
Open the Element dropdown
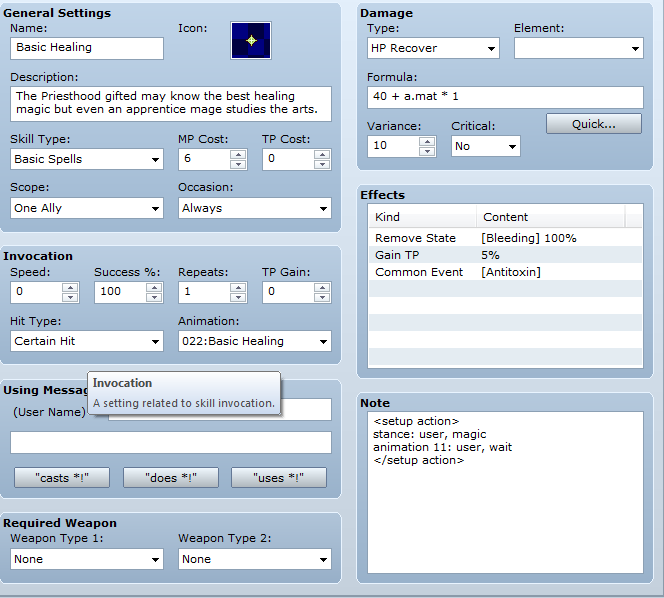(578, 48)
